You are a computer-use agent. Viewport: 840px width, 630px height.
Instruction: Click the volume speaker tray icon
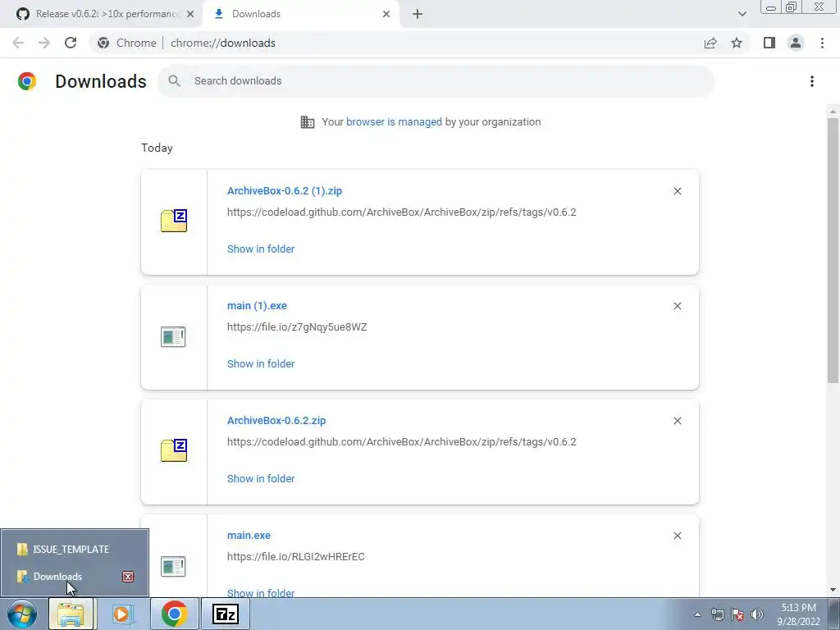[x=757, y=614]
